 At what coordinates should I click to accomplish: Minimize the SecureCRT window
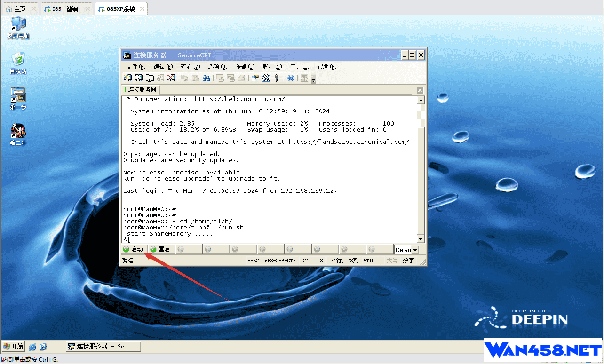[405, 55]
